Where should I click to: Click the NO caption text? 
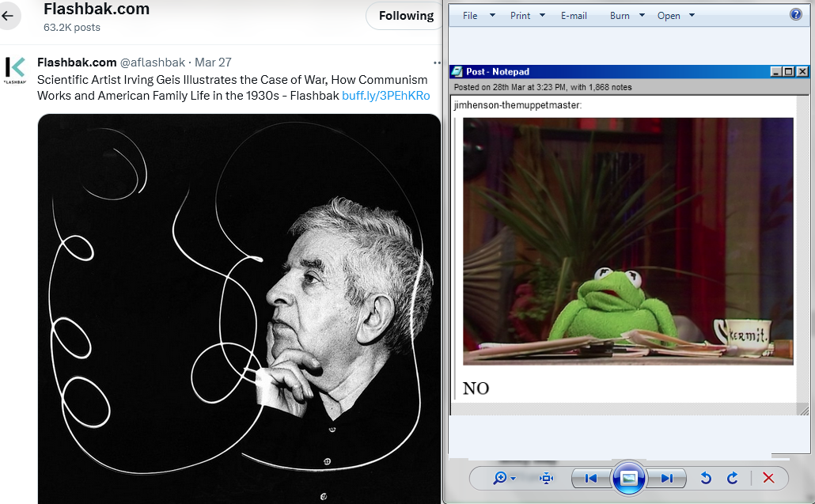tap(476, 388)
